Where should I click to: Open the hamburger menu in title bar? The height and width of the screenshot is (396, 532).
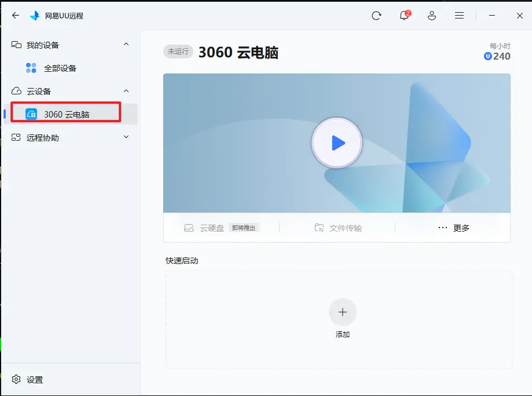(x=459, y=16)
